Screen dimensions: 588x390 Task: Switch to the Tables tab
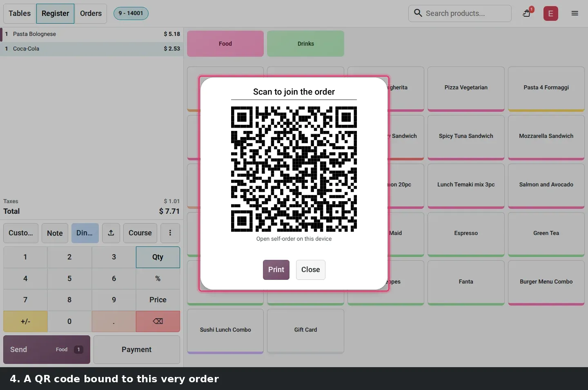(x=20, y=13)
